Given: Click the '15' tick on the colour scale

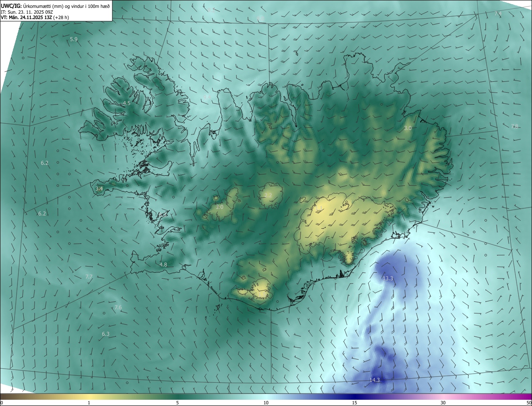Looking at the screenshot, I should (x=355, y=403).
